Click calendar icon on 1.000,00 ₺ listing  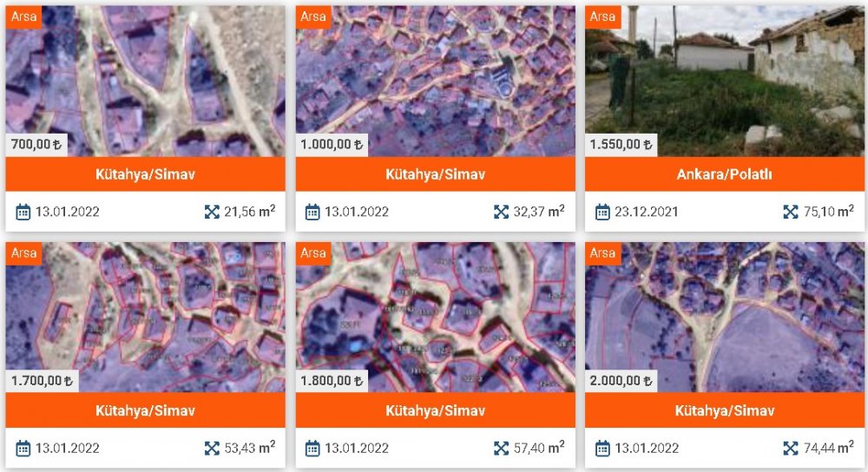312,212
